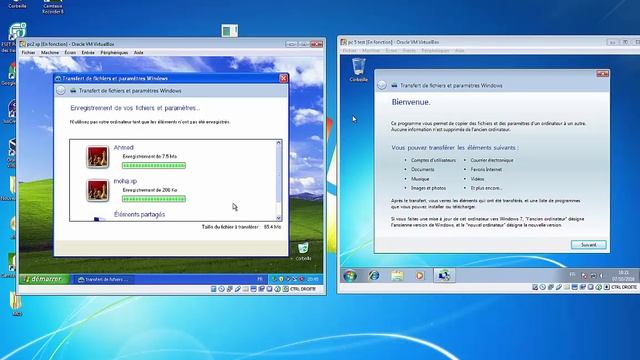Screen dimensions: 640x360
Task: Open Windows 7 Start orb in right VM
Action: coord(350,276)
